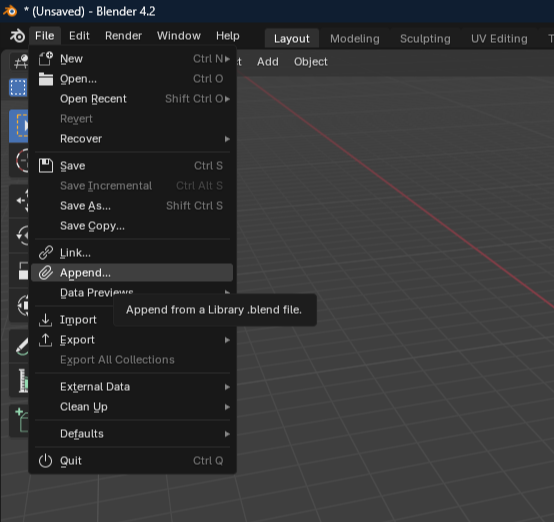The width and height of the screenshot is (554, 522).
Task: Expand the Defaults submenu
Action: pos(132,434)
